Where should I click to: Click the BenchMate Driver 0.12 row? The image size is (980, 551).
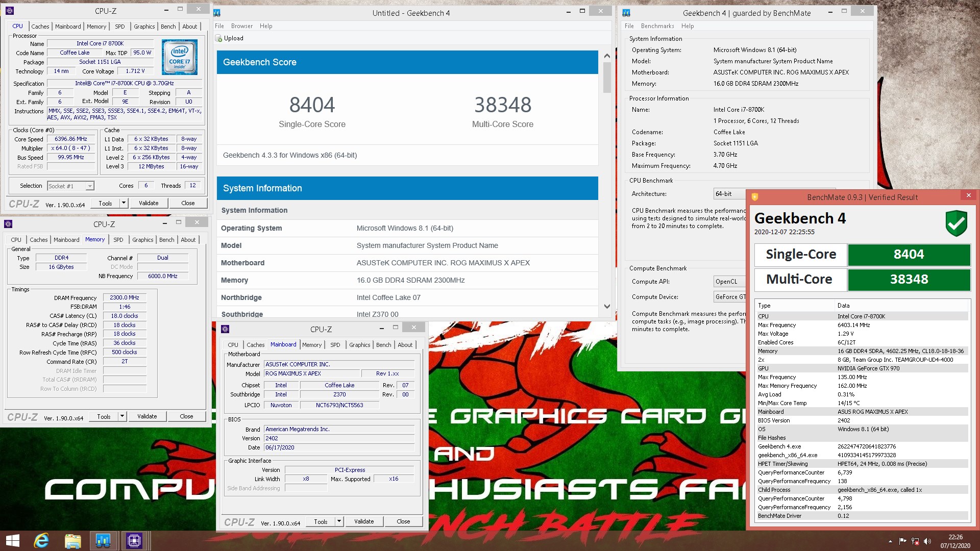[862, 516]
